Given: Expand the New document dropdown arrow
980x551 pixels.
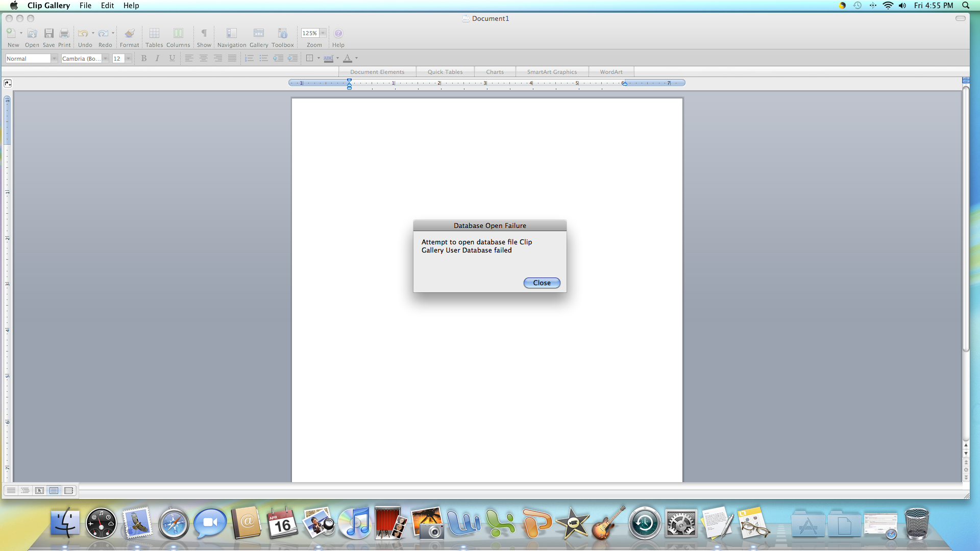Looking at the screenshot, I should (21, 33).
